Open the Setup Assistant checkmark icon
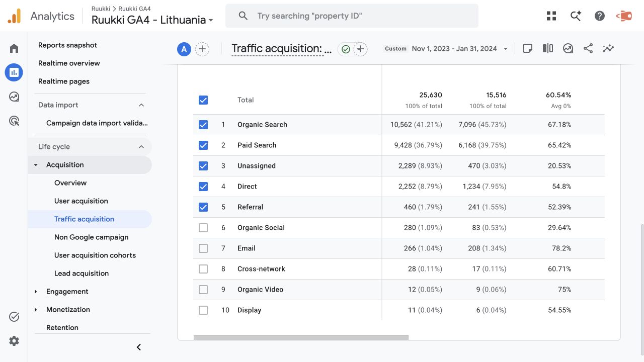The image size is (644, 362). coord(14,317)
